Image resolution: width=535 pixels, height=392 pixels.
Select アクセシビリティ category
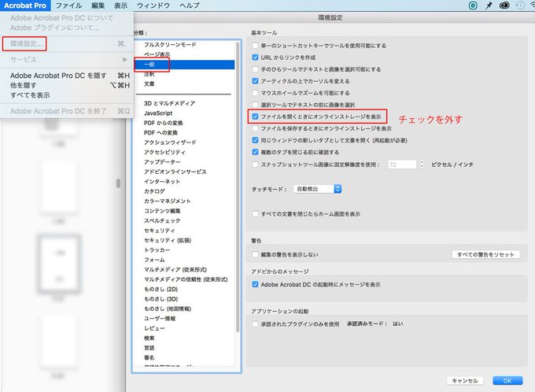click(164, 152)
